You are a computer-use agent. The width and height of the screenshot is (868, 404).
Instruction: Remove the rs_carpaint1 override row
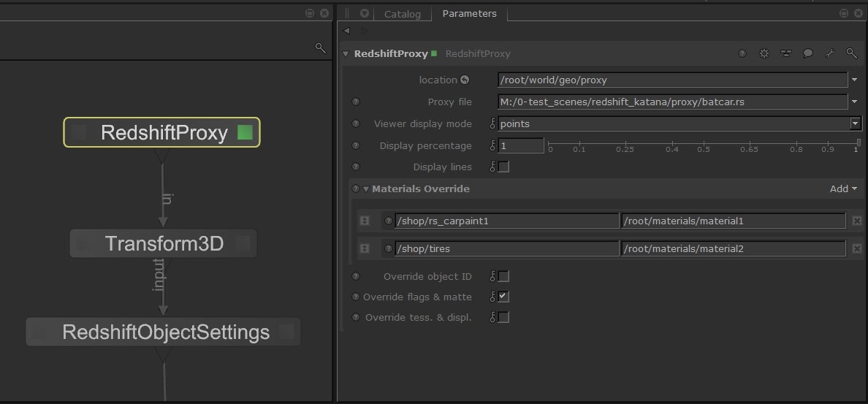coord(857,221)
